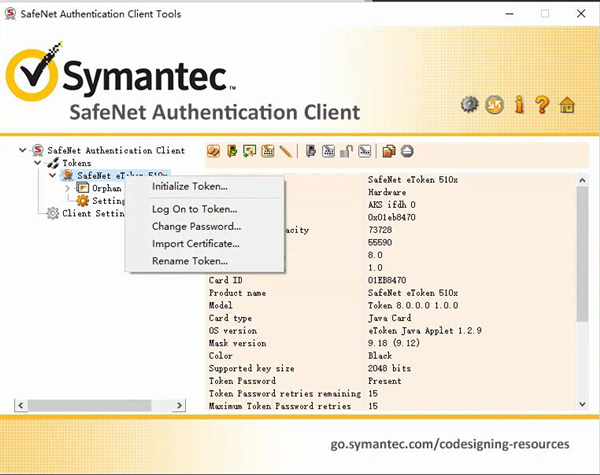
Task: Click the Copy to Clipboard toolbar icon
Action: [x=389, y=151]
